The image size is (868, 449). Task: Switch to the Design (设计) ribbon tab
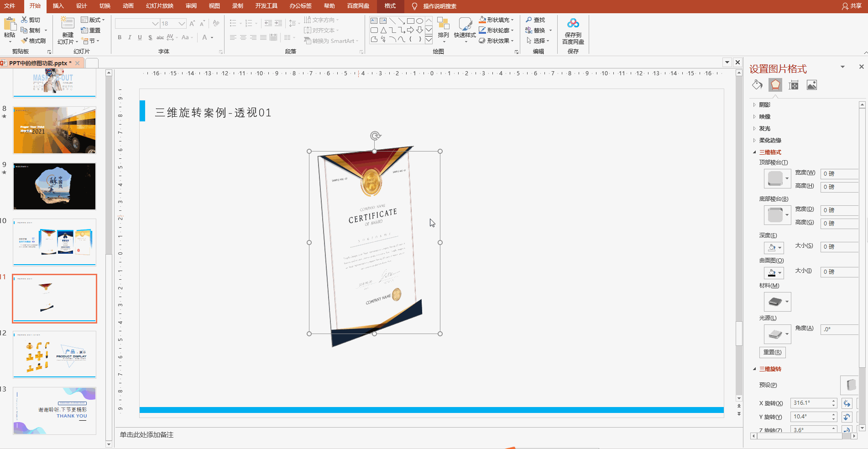81,6
